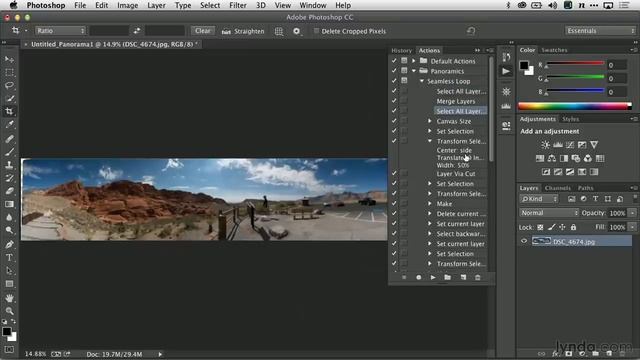Click Begin recording in Actions panel
640x360 pixels.
[x=418, y=277]
